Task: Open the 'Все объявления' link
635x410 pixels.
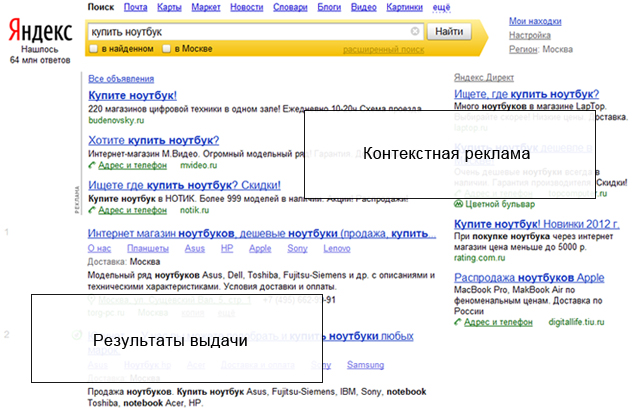Action: click(121, 79)
